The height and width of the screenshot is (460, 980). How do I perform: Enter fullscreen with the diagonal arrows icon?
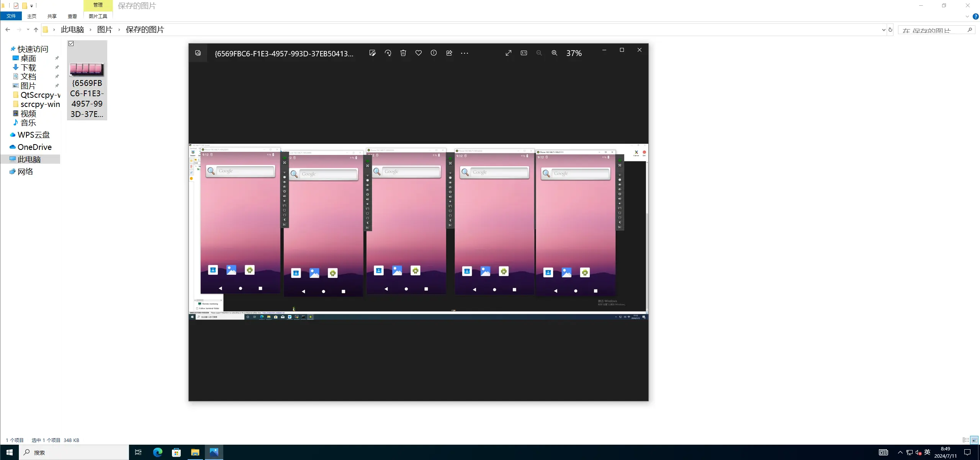pyautogui.click(x=509, y=53)
